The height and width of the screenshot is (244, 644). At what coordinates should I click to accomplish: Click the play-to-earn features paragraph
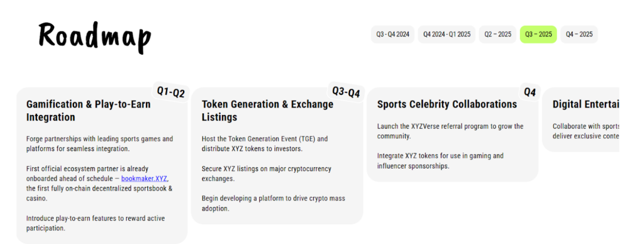tap(96, 223)
